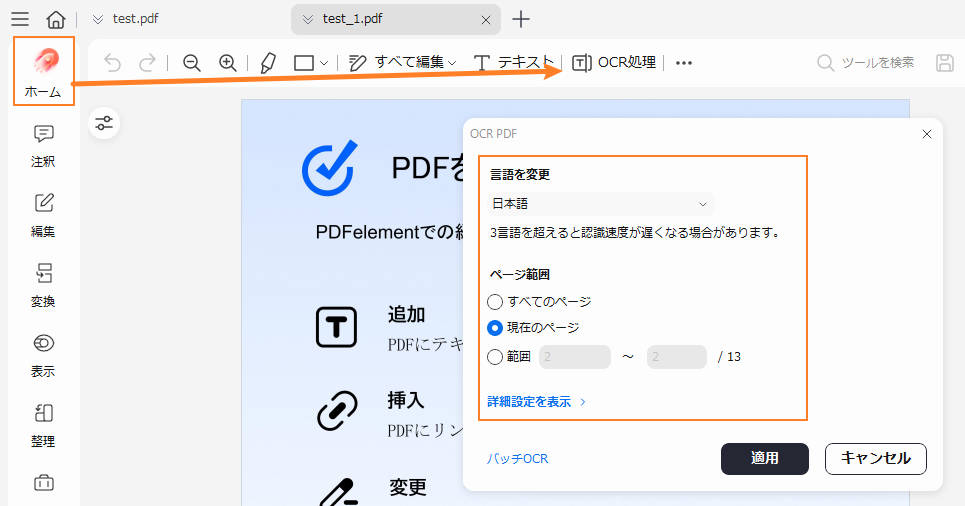Open the 注釈 annotation panel

click(43, 146)
